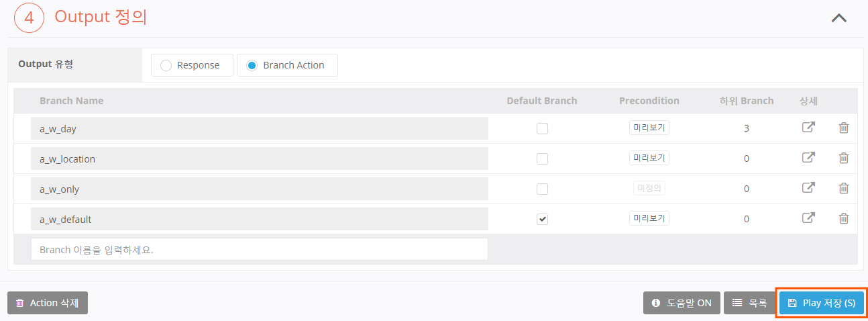Toggle the 도움말 ON button

682,303
